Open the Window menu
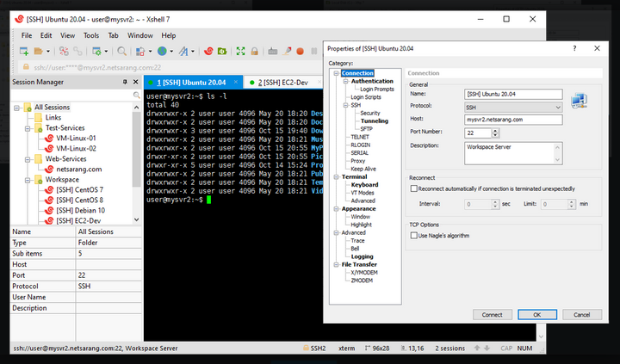Viewport: 620px width, 364px height. coord(140,35)
